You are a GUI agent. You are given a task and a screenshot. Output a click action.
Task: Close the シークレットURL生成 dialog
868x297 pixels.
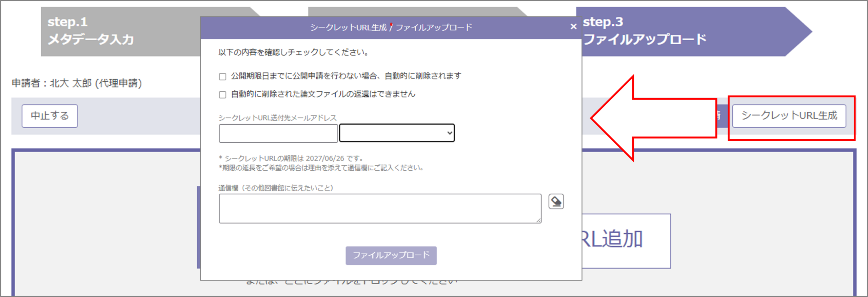click(573, 26)
